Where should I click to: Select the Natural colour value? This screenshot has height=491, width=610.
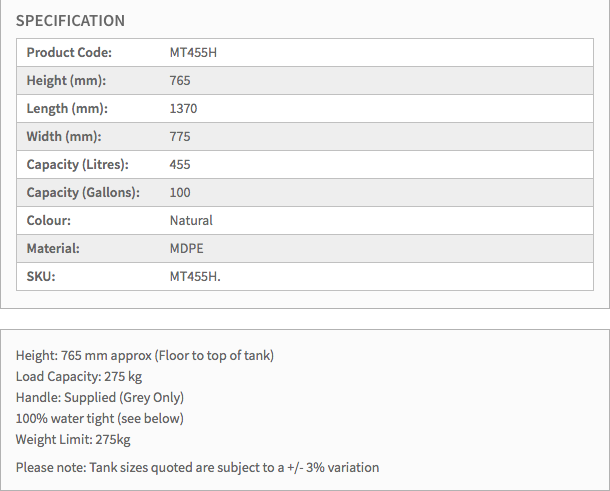click(191, 220)
